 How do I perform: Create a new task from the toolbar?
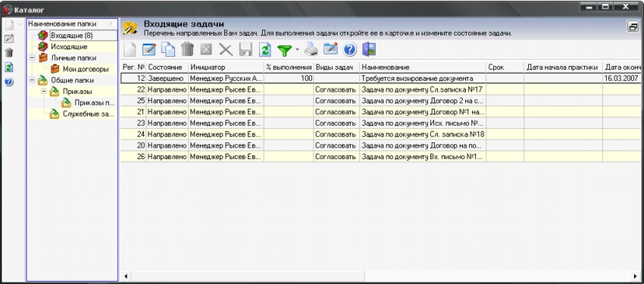pos(130,50)
